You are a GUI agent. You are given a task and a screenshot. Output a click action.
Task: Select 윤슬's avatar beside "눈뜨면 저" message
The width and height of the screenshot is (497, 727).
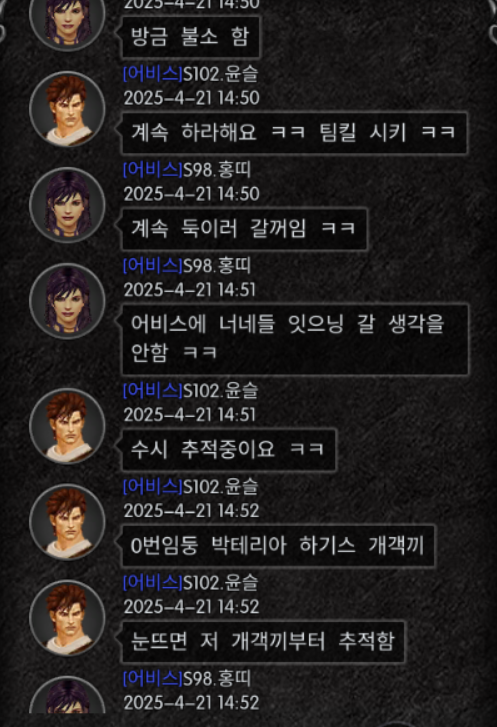point(67,618)
